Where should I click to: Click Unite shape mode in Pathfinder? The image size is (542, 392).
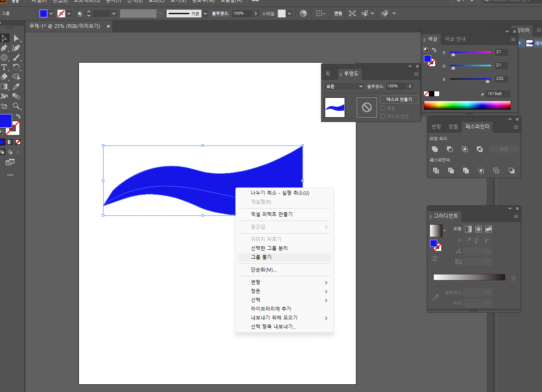pos(435,149)
